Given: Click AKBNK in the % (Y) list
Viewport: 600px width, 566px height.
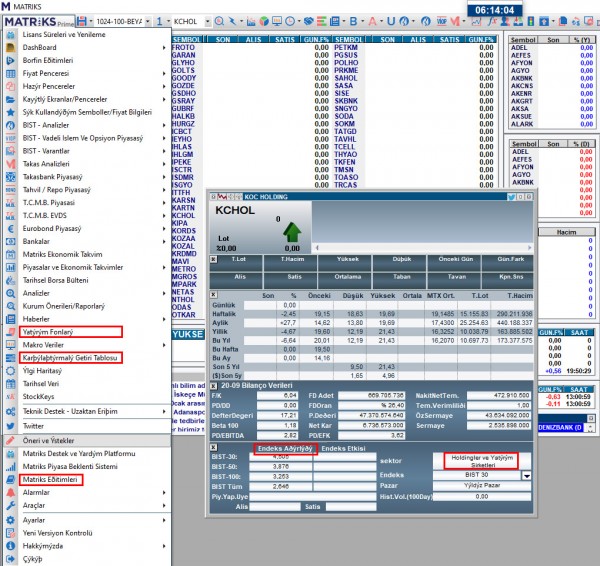Looking at the screenshot, I should tap(522, 78).
